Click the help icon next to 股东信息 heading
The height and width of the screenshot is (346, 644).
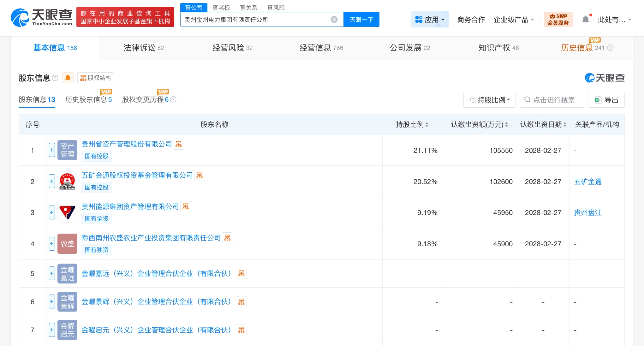[x=55, y=78]
